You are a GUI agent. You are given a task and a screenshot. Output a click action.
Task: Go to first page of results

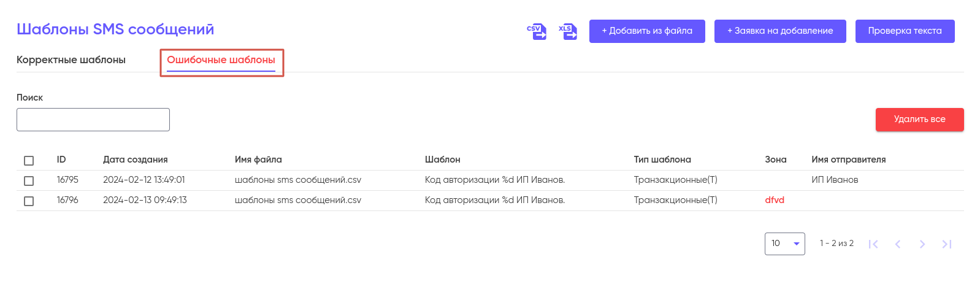point(873,244)
